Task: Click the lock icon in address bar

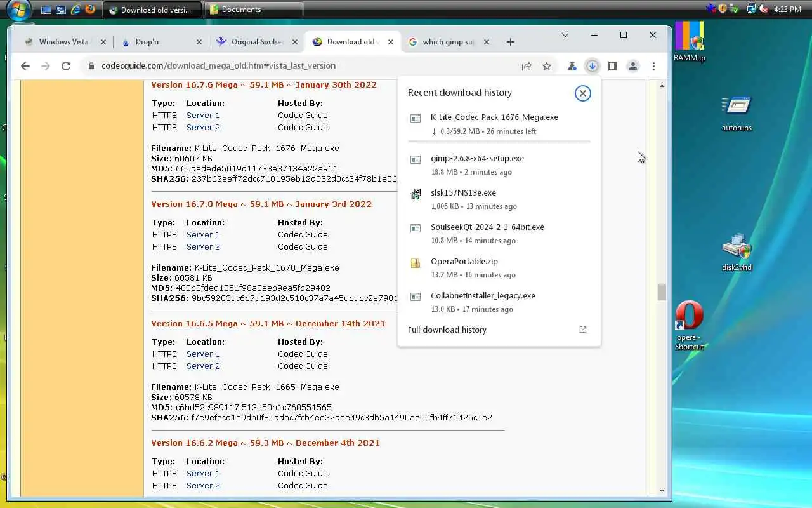Action: click(91, 66)
